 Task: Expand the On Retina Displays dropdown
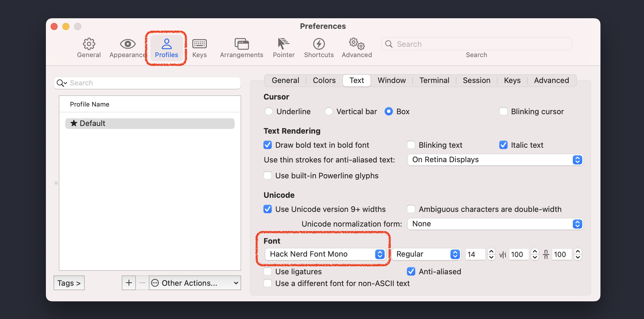[495, 160]
